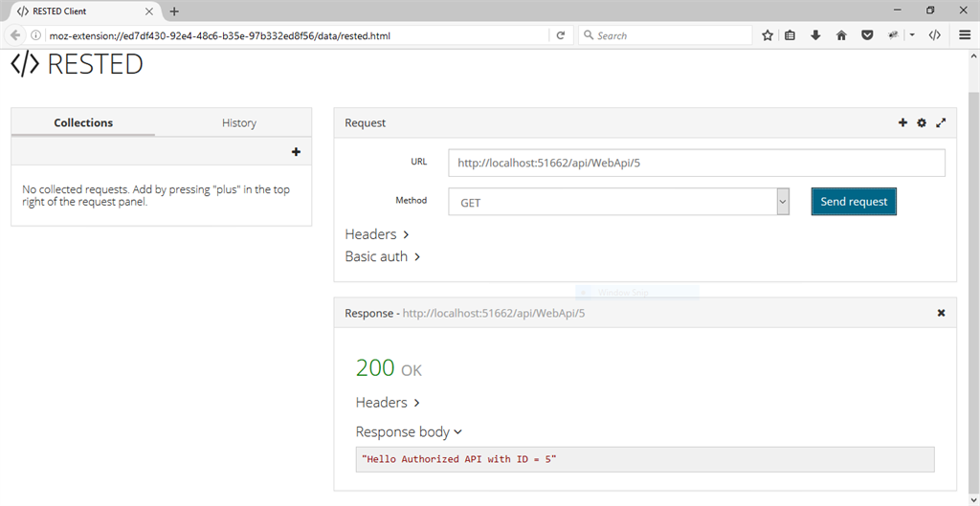Open the Method dropdown showing GET

click(x=618, y=202)
